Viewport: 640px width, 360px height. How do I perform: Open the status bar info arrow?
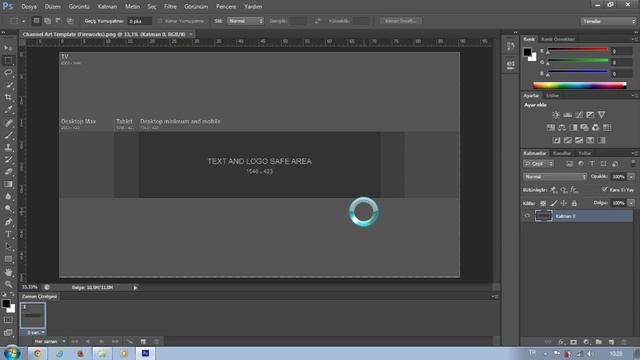[136, 287]
